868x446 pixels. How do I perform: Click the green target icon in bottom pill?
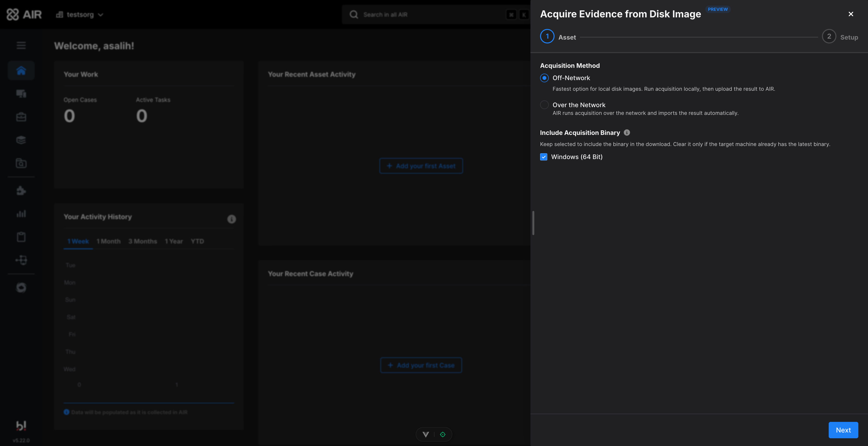443,434
